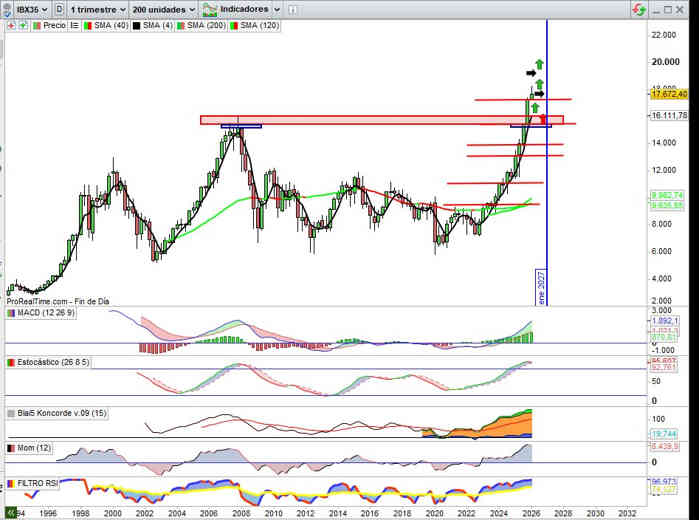Click the Mom (12) indicator icon

pos(11,449)
